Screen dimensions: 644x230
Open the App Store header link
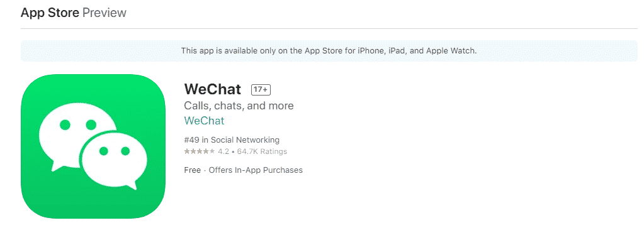50,13
